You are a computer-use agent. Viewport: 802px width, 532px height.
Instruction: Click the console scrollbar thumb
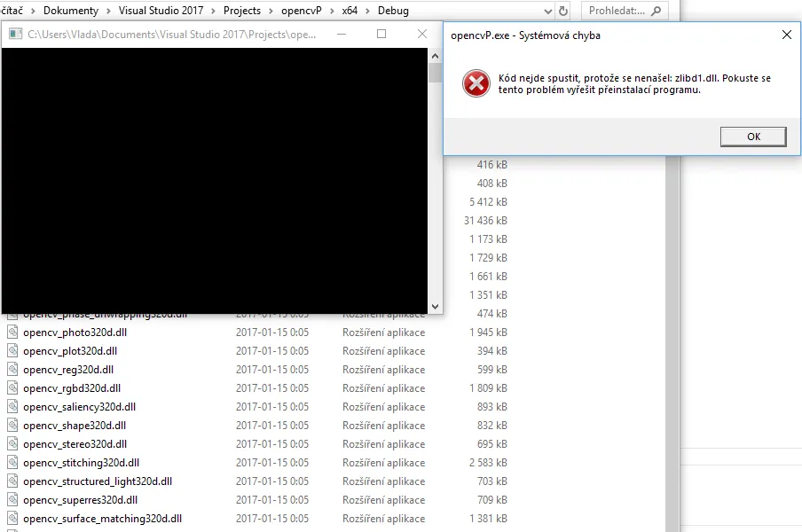435,73
